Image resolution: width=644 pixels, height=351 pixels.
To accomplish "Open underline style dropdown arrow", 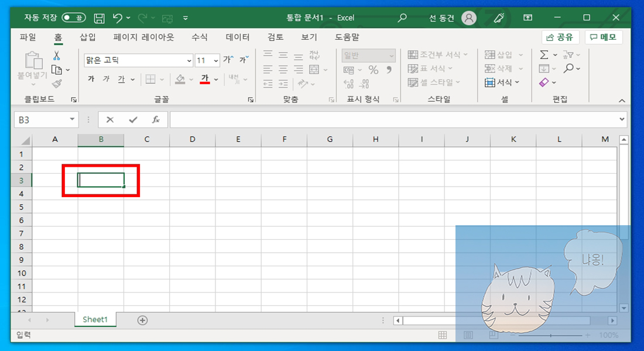I will click(x=133, y=79).
